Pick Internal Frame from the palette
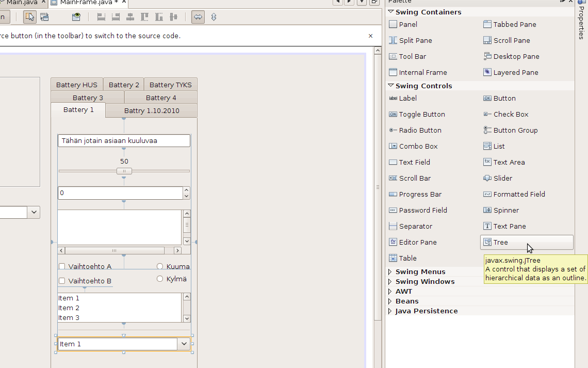The width and height of the screenshot is (588, 368). pyautogui.click(x=418, y=72)
